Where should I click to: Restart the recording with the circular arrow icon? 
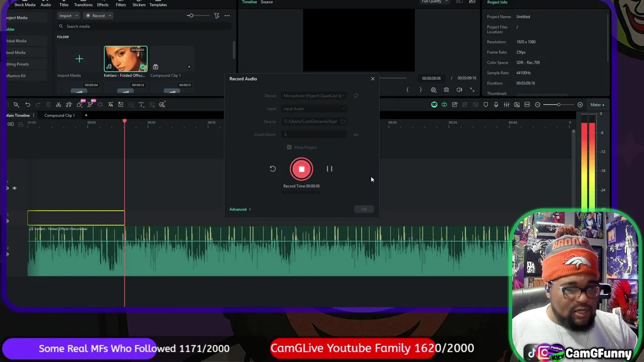(273, 169)
